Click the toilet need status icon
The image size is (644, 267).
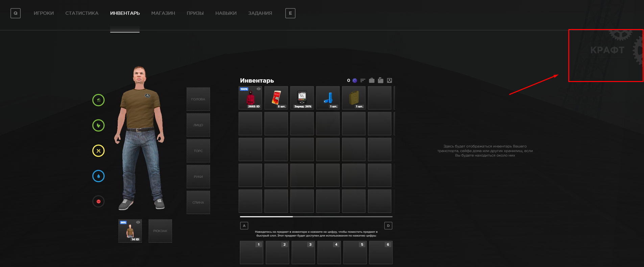98,126
